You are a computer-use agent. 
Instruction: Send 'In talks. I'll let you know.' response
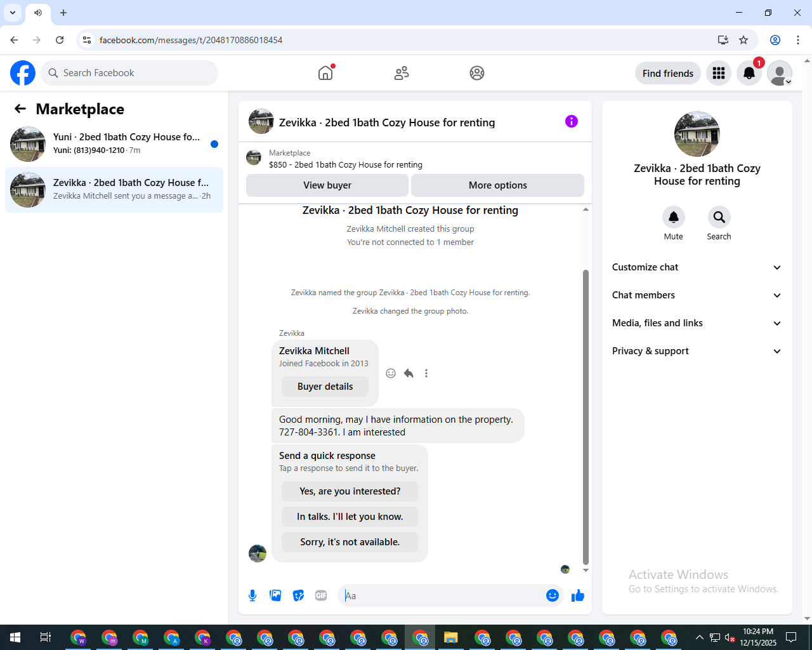coord(350,517)
